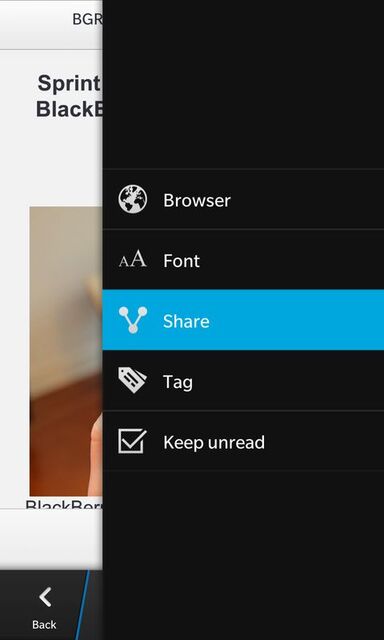Open the article photo thumbnail

(x=66, y=351)
